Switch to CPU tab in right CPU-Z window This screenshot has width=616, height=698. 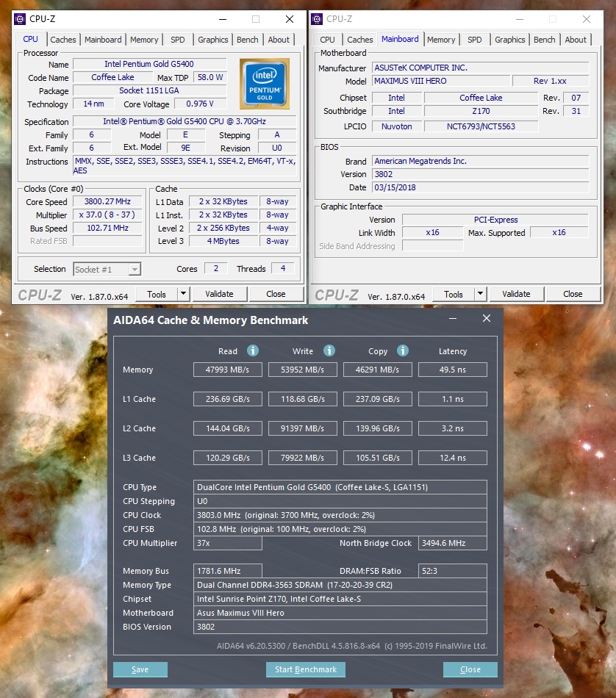click(x=327, y=40)
